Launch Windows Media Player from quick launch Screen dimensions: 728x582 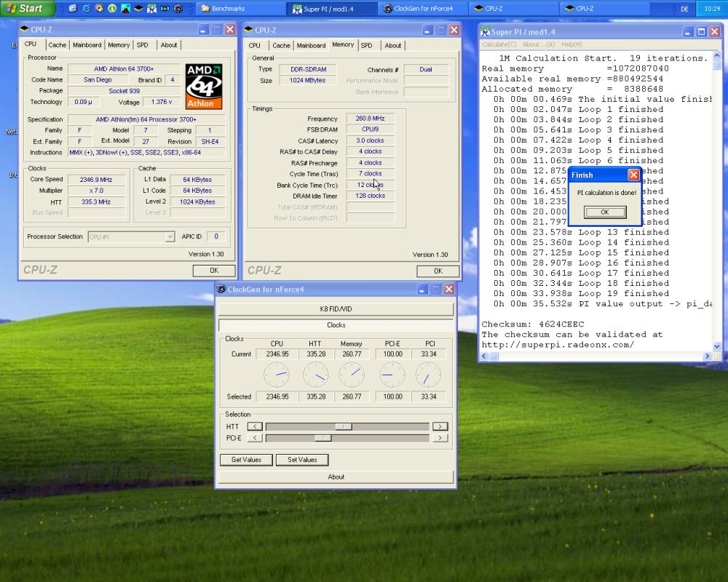(x=99, y=8)
